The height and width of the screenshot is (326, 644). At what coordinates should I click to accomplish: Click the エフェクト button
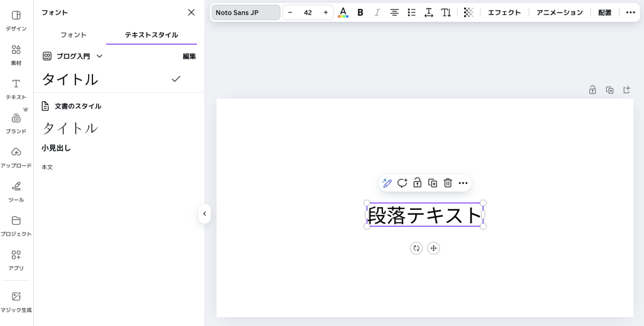[504, 13]
